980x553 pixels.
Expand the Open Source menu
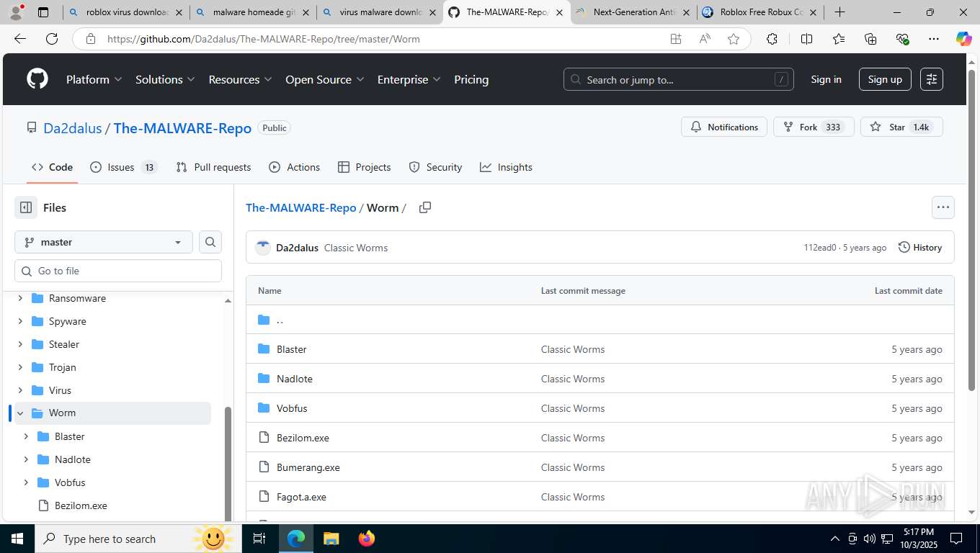pos(324,79)
